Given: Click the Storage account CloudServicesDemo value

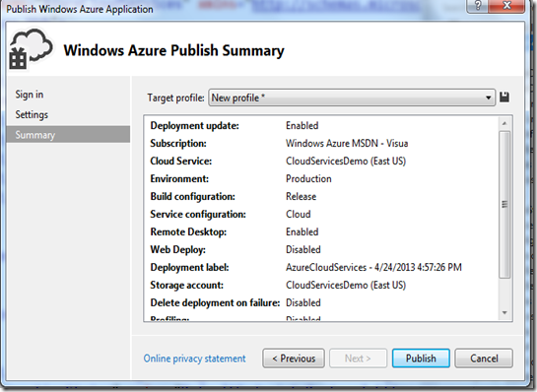Looking at the screenshot, I should click(x=346, y=285).
